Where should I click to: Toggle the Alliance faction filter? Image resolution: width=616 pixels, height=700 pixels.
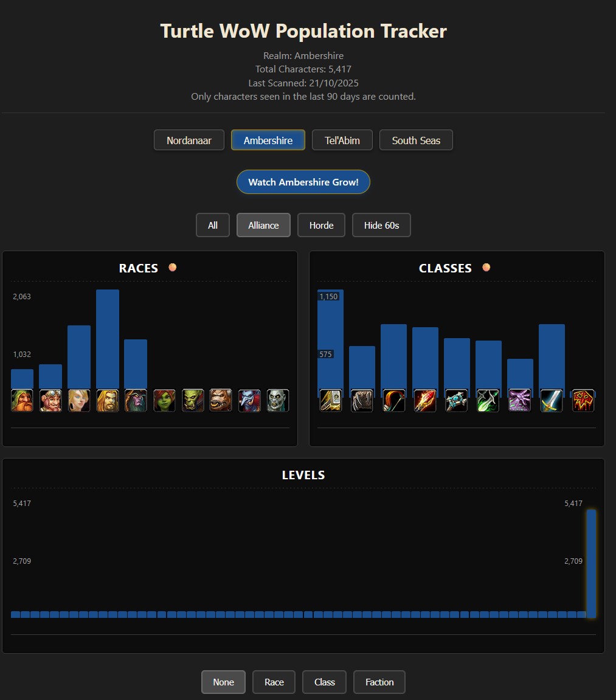(263, 225)
